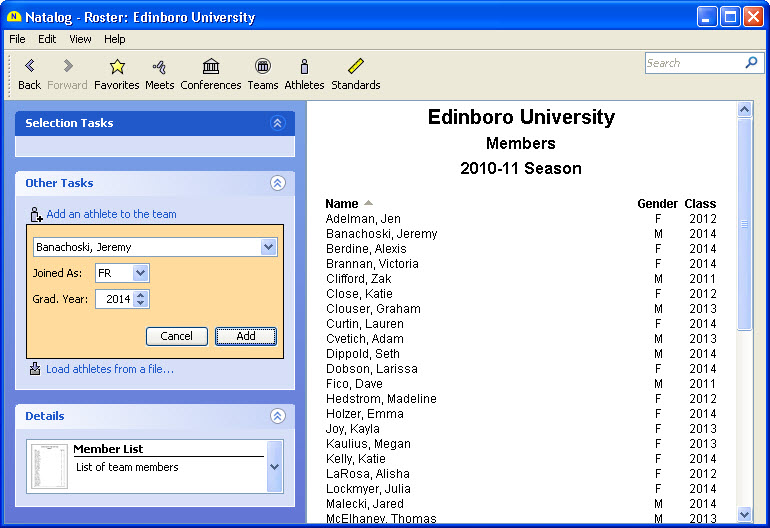Sort roster by Name column header
The width and height of the screenshot is (770, 528).
[x=342, y=203]
